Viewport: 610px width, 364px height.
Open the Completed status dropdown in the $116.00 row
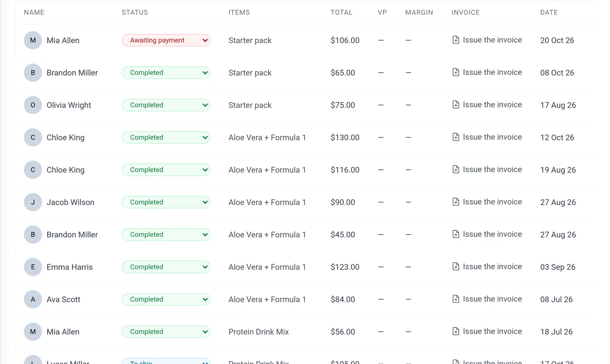click(166, 170)
